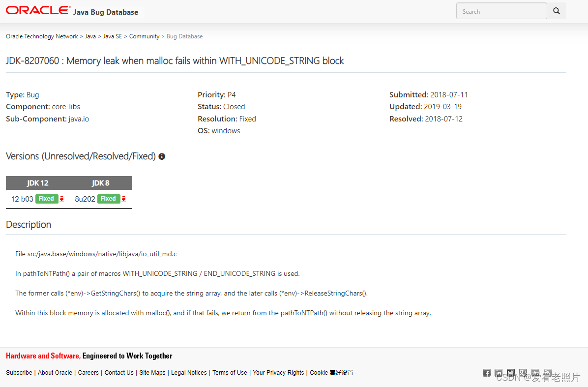Open Your Privacy Rights footer link
588x387 pixels.
point(278,373)
